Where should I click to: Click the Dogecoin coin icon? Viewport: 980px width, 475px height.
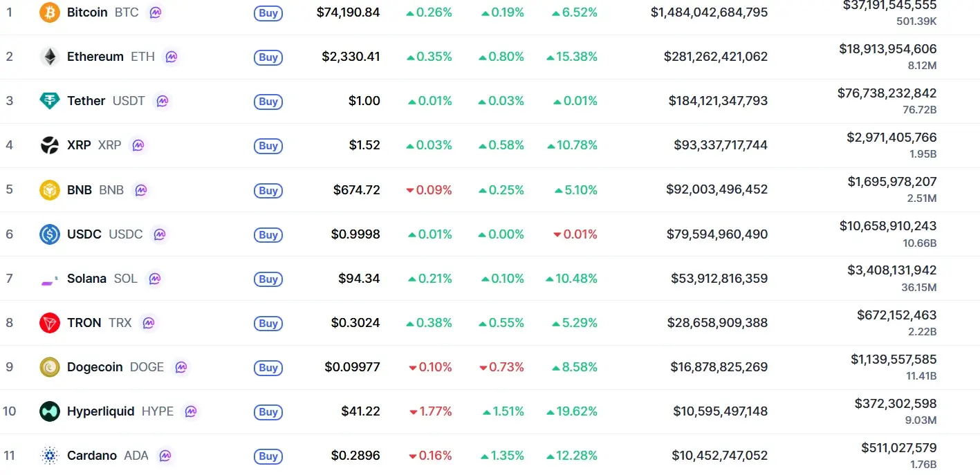tap(49, 367)
